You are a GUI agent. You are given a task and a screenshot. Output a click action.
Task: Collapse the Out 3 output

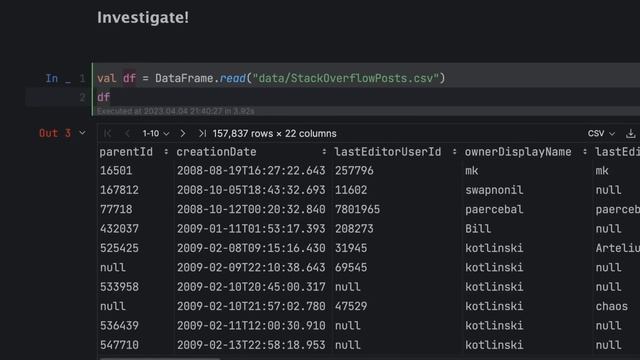(x=82, y=133)
